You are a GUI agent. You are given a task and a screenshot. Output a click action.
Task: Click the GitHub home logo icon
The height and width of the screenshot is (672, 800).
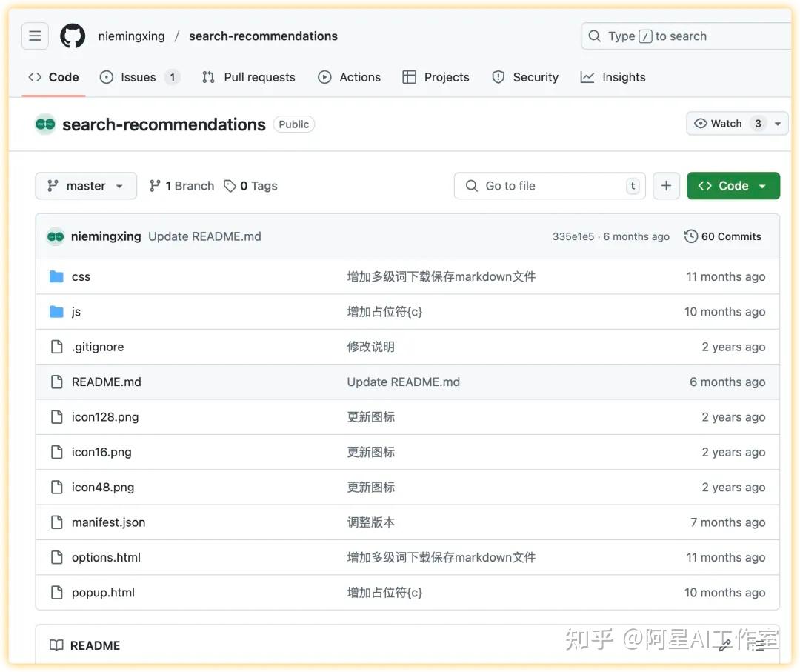click(72, 34)
